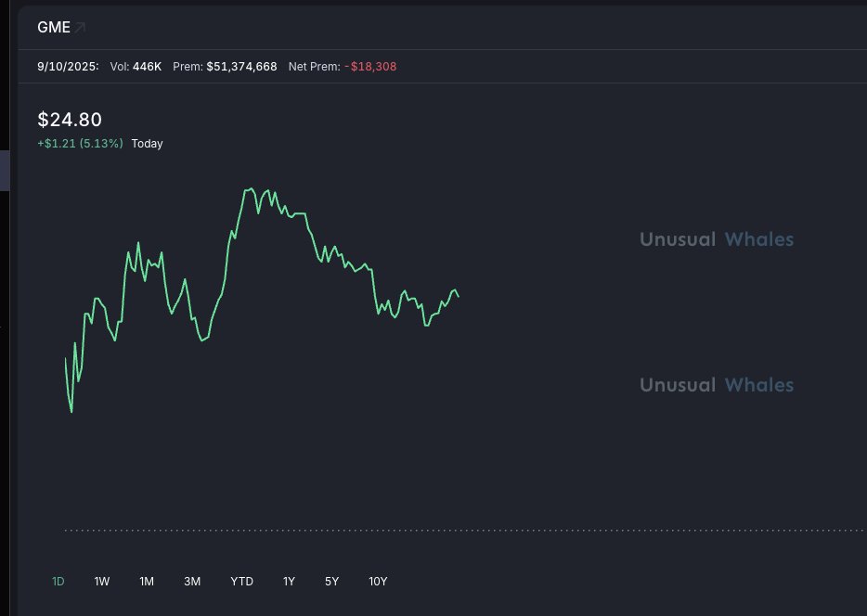Click the Today label beside the change

[x=147, y=144]
